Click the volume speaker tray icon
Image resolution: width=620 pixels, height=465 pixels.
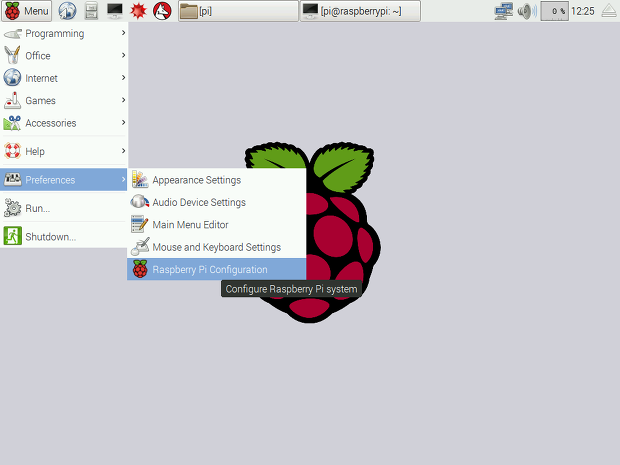click(x=527, y=11)
